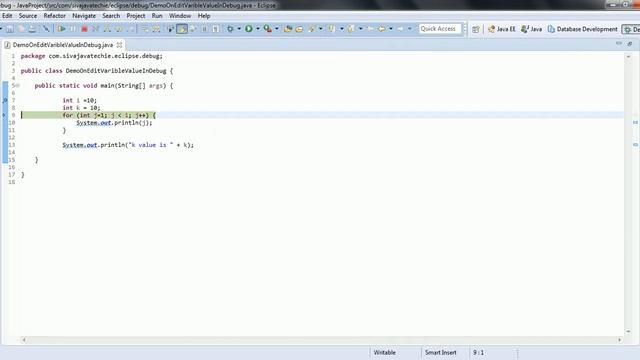Maximize the editor area
This screenshot has height=360, width=640.
pos(630,43)
